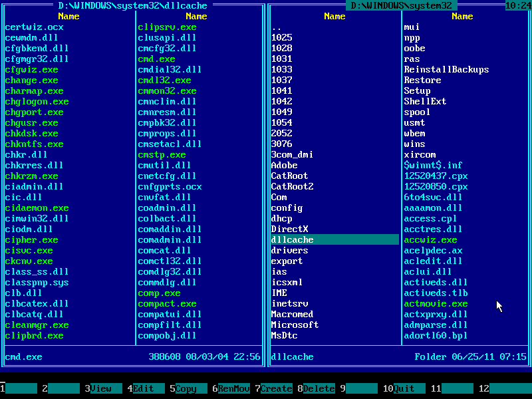Select the icsxml folder
This screenshot has width=532, height=399.
287,282
